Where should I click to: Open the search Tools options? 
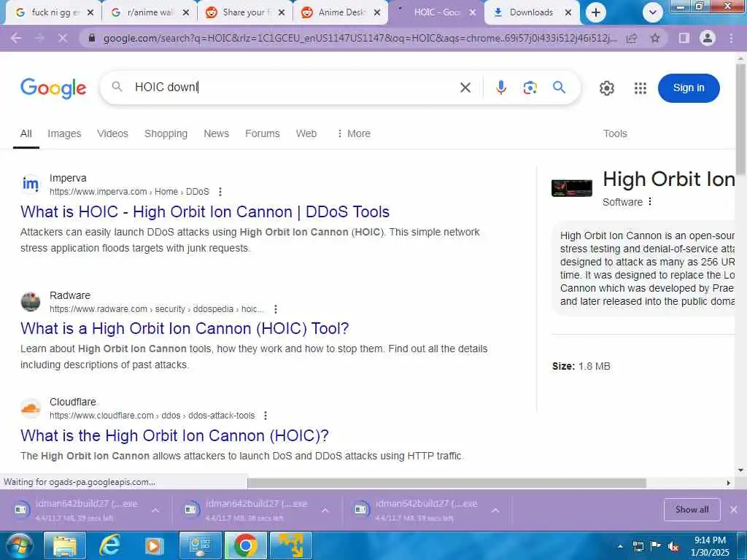(615, 134)
